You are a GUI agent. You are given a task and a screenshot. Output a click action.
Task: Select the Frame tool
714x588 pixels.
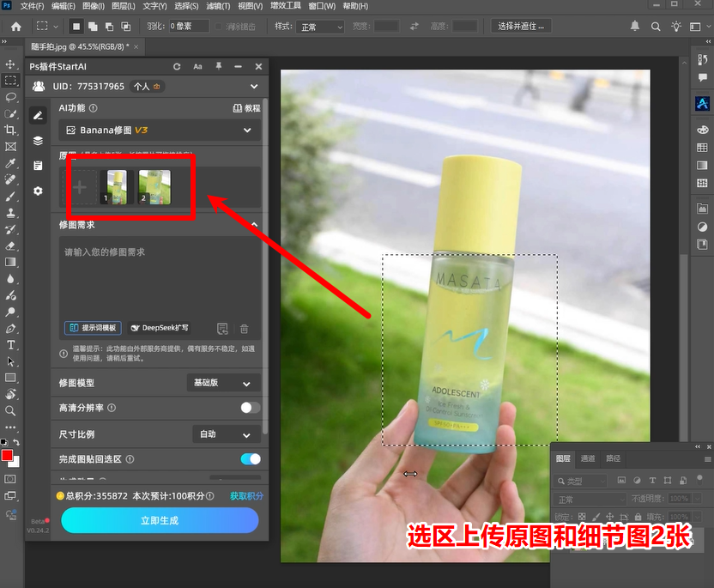[10, 146]
